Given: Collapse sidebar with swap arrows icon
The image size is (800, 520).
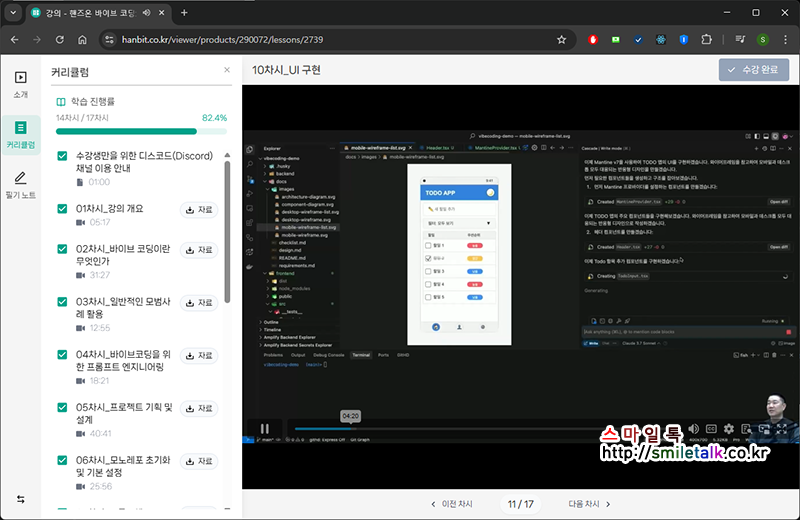Looking at the screenshot, I should (x=21, y=499).
